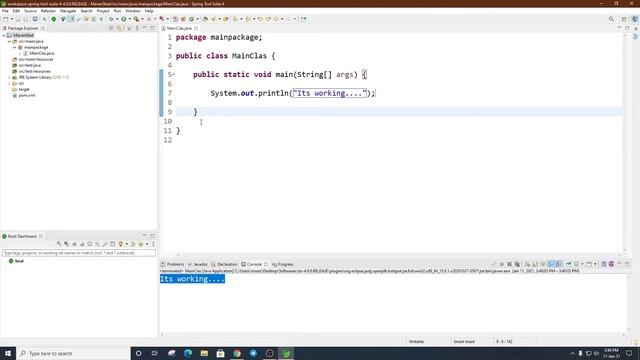Click the Collapse All icon in Package Explorer
The height and width of the screenshot is (360, 640).
[x=111, y=28]
